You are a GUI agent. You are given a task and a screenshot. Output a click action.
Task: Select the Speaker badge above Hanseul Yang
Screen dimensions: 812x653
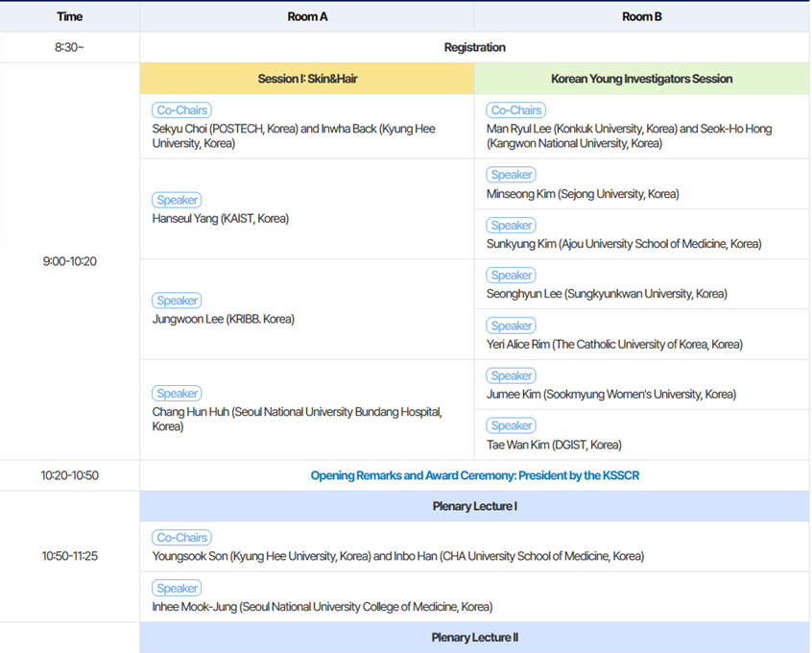[x=177, y=200]
